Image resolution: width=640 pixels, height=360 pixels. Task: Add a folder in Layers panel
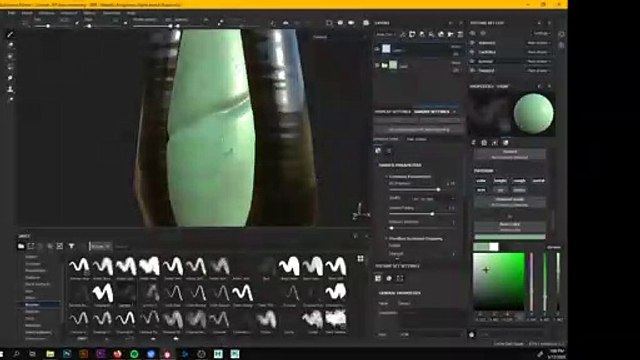(x=451, y=35)
